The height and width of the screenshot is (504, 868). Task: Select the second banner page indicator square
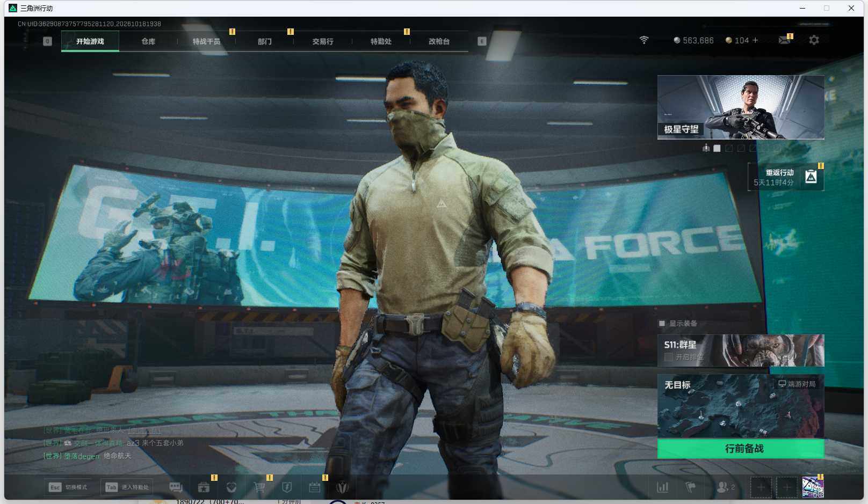(729, 148)
